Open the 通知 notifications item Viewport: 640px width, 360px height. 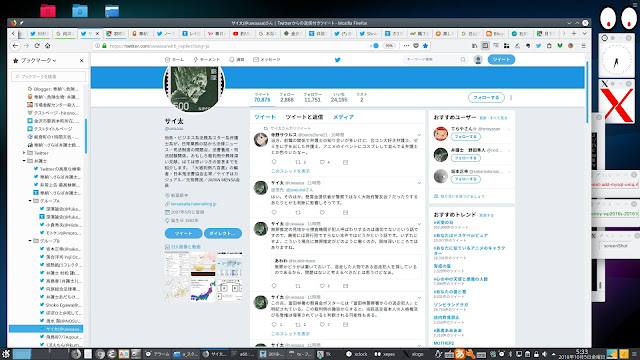pyautogui.click(x=237, y=60)
